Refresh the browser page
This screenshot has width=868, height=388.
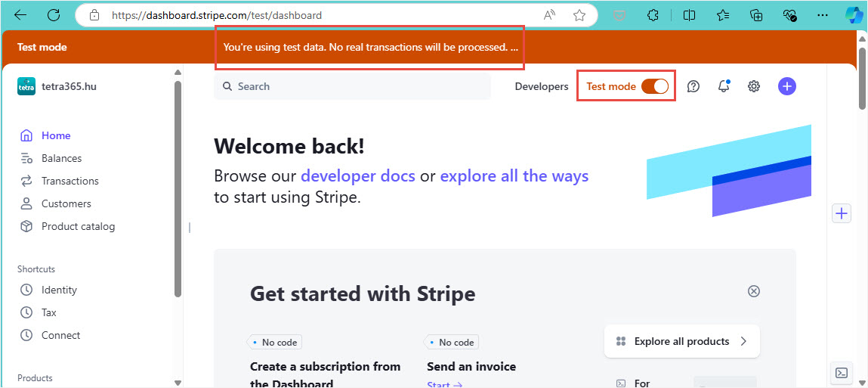point(54,15)
